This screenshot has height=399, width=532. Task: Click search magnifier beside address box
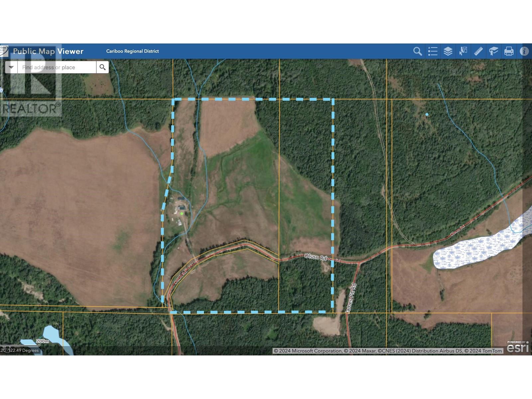coord(102,67)
